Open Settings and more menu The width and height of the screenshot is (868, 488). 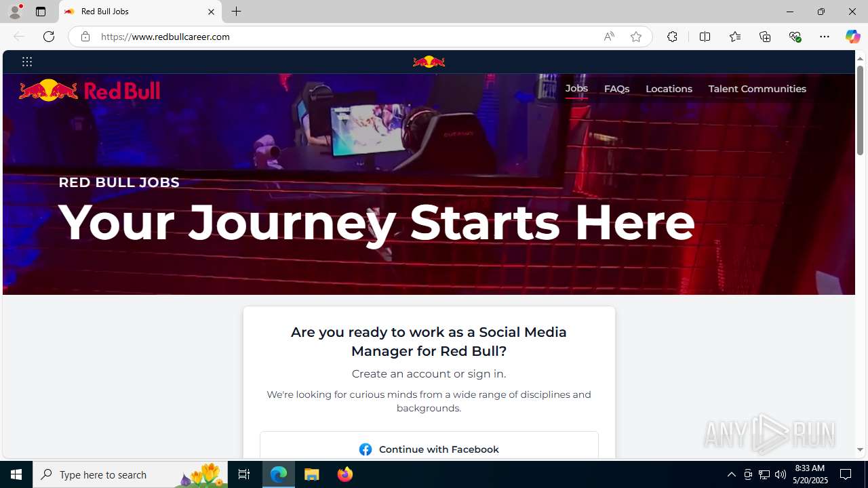click(825, 37)
